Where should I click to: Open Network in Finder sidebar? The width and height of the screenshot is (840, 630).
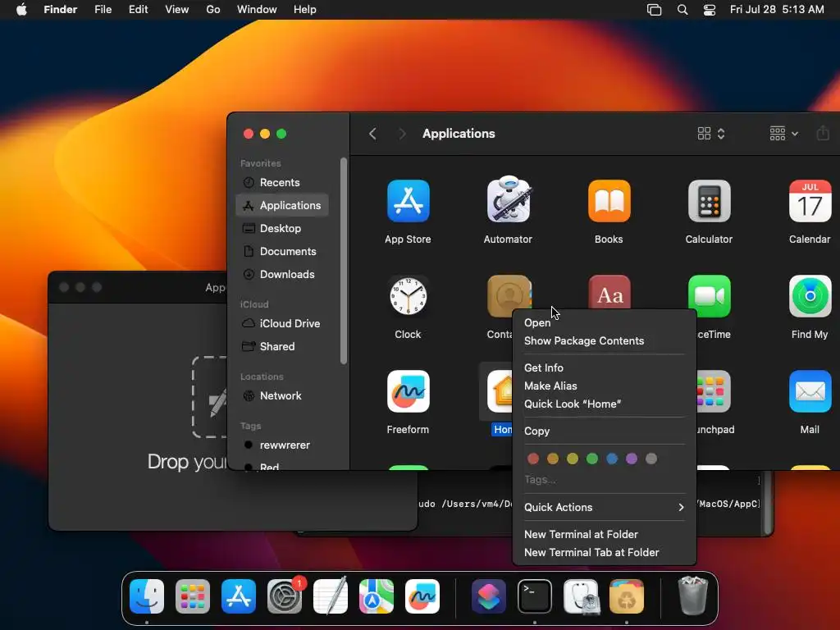[282, 396]
